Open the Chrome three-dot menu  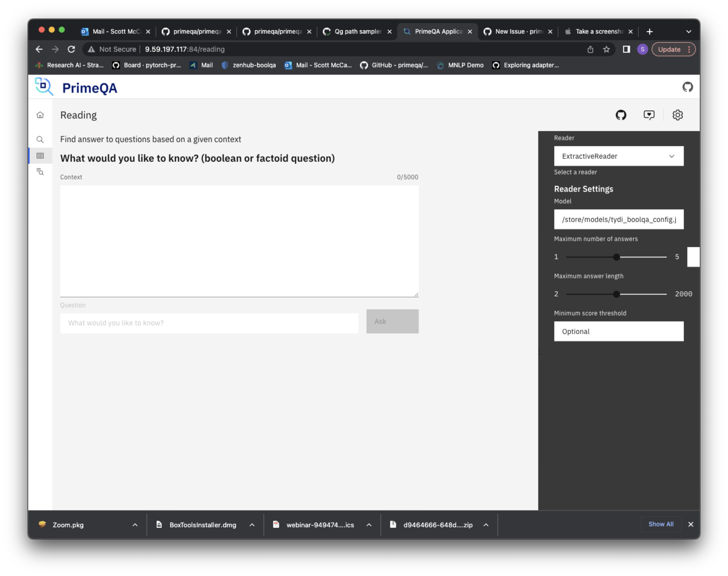pos(689,49)
